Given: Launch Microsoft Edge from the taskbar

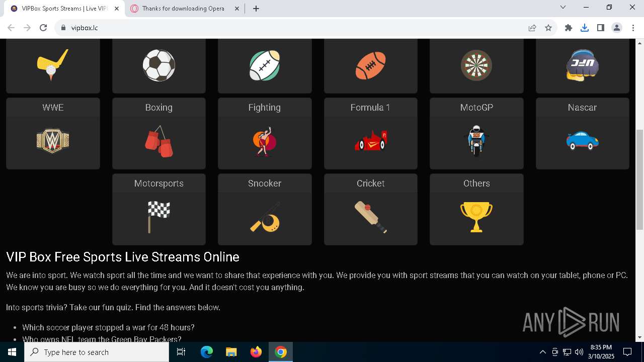Looking at the screenshot, I should click(207, 352).
